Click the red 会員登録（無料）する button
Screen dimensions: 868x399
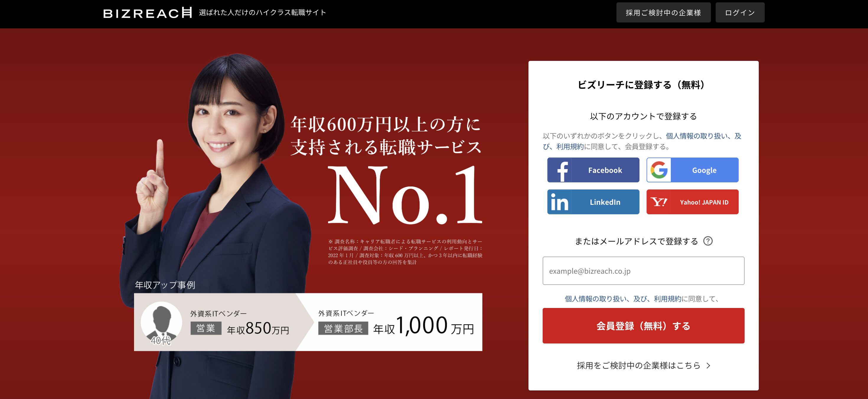[643, 326]
